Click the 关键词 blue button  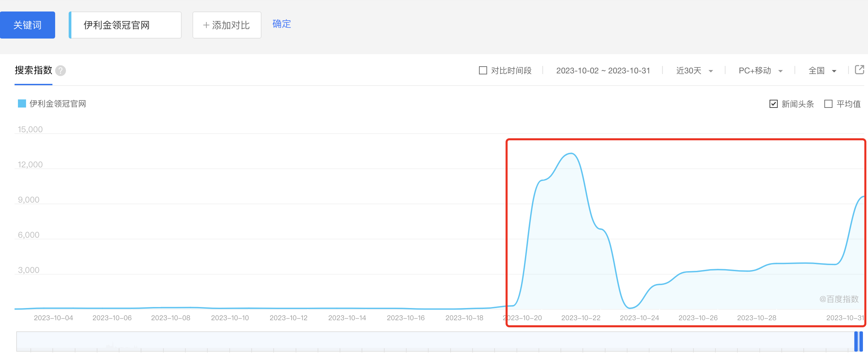(27, 25)
